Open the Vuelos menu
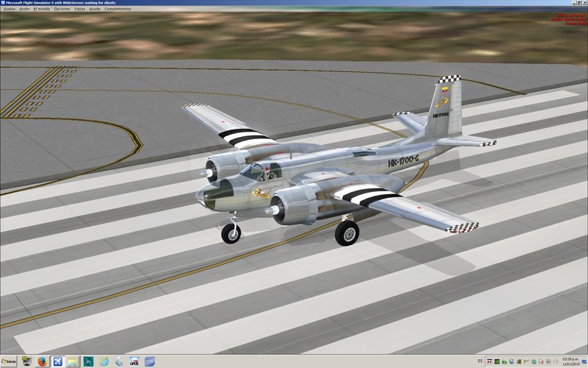This screenshot has width=588, height=368. [9, 9]
